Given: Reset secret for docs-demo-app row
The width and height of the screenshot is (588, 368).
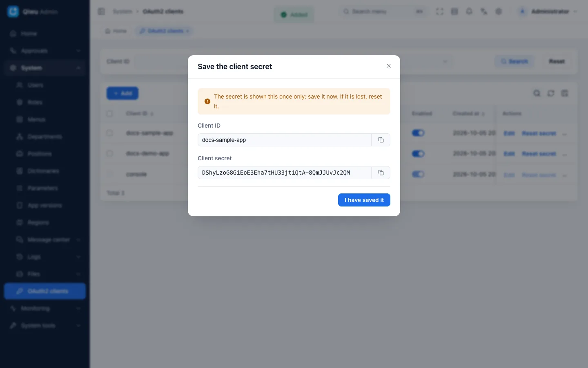Looking at the screenshot, I should (539, 154).
